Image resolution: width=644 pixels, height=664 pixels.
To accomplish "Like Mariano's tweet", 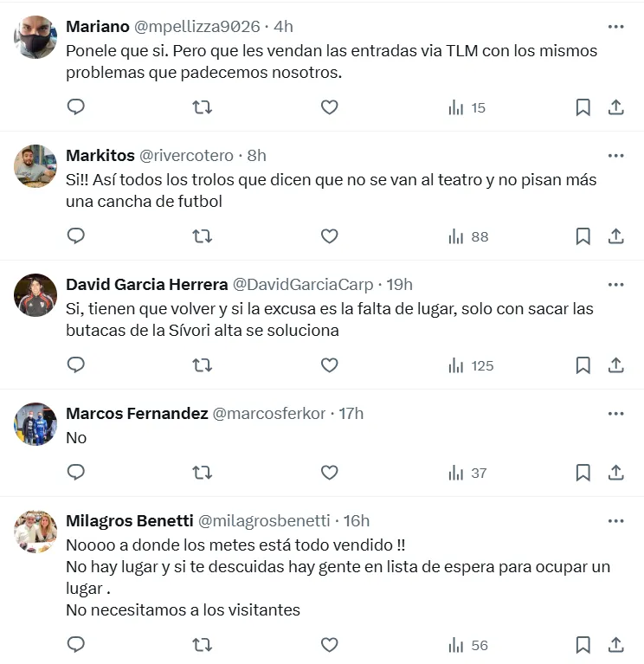I will tap(329, 107).
